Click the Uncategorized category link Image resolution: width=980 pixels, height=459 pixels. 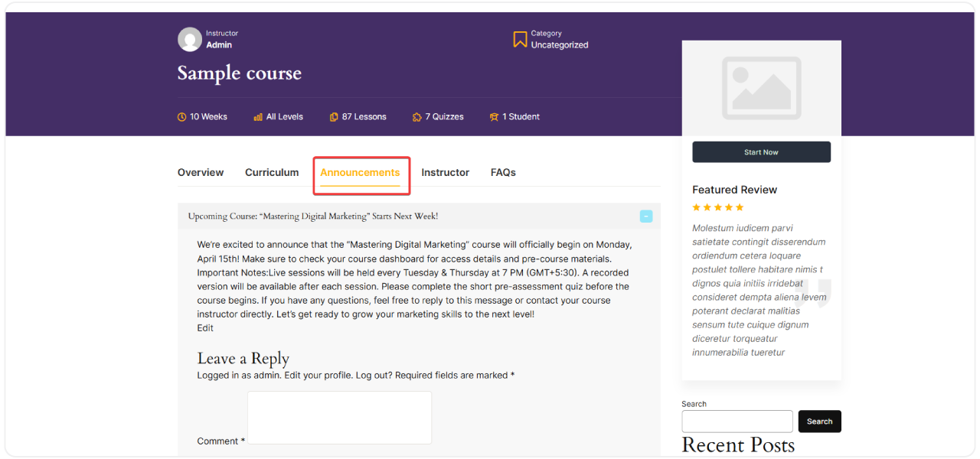560,45
